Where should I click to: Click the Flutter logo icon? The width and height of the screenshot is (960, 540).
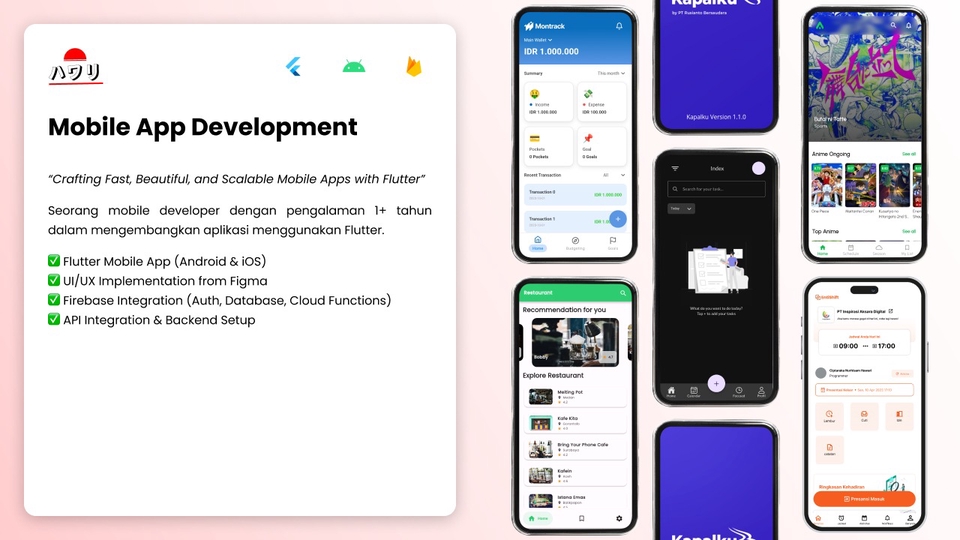[x=293, y=66]
